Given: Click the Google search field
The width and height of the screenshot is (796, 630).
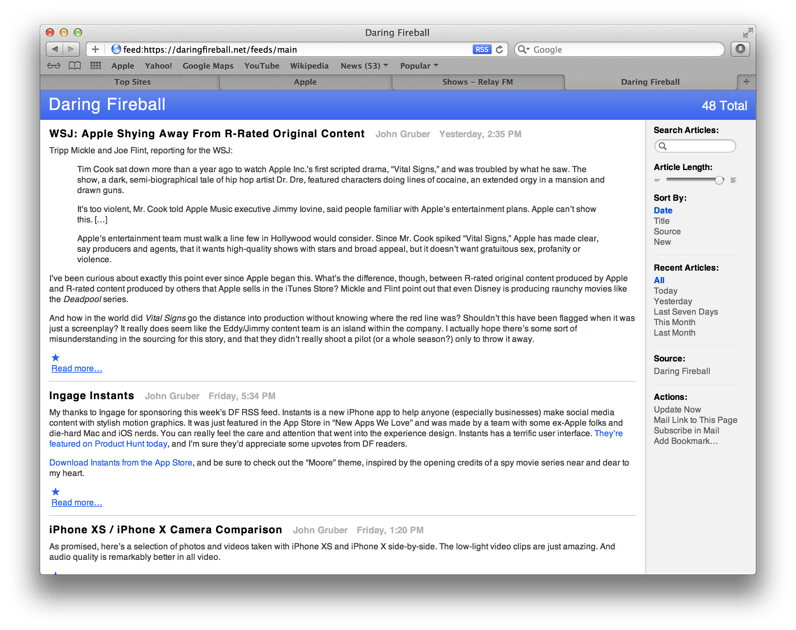Looking at the screenshot, I should coord(619,49).
